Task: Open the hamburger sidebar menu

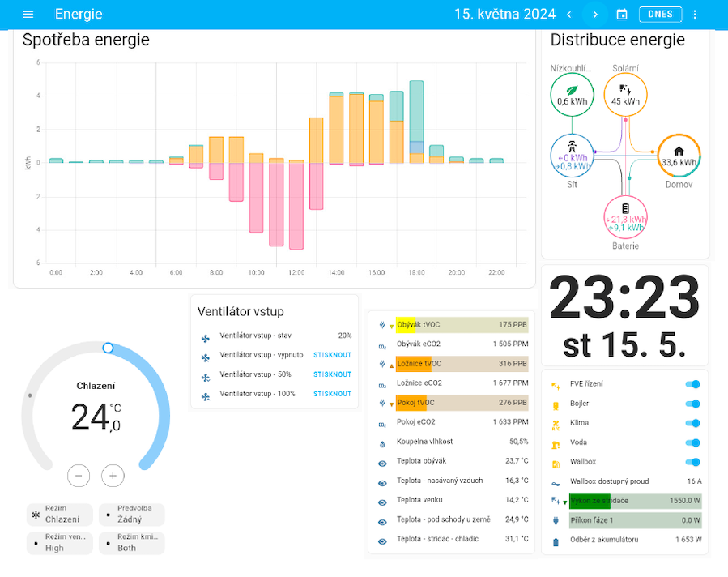Action: pos(28,15)
